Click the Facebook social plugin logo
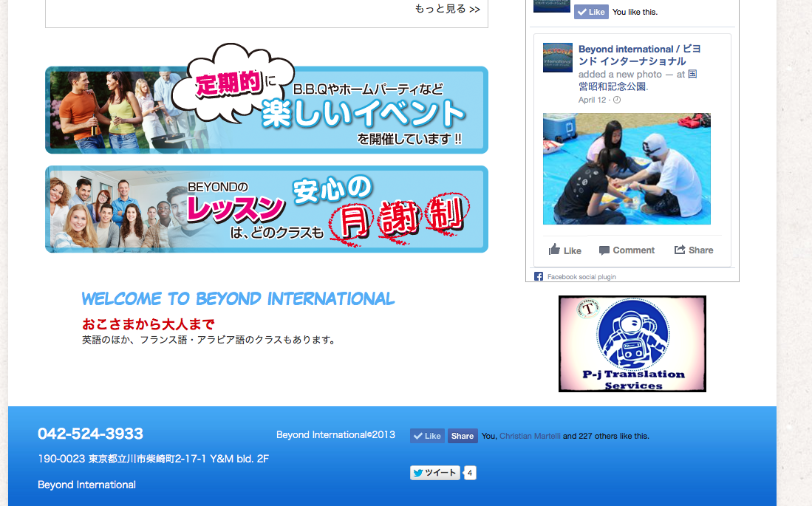 click(539, 276)
